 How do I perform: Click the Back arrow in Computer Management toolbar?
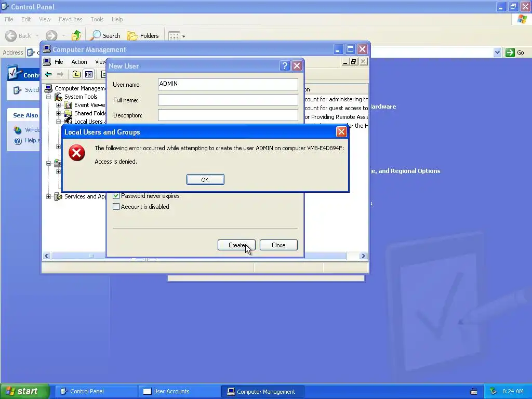(48, 74)
